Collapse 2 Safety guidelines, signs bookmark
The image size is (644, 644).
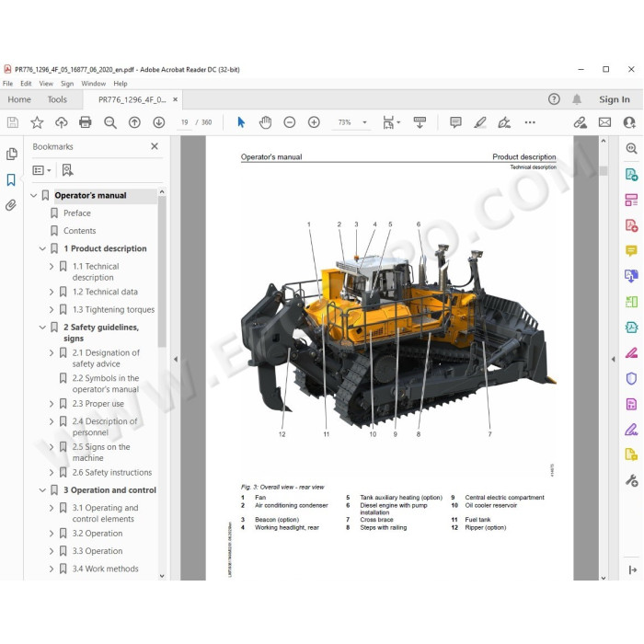42,328
